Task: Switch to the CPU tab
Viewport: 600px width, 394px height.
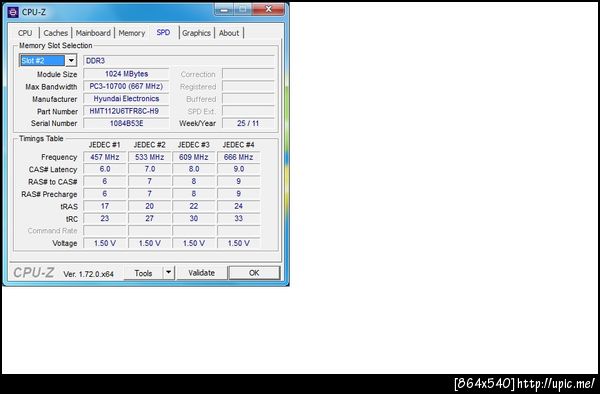Action: pyautogui.click(x=25, y=33)
